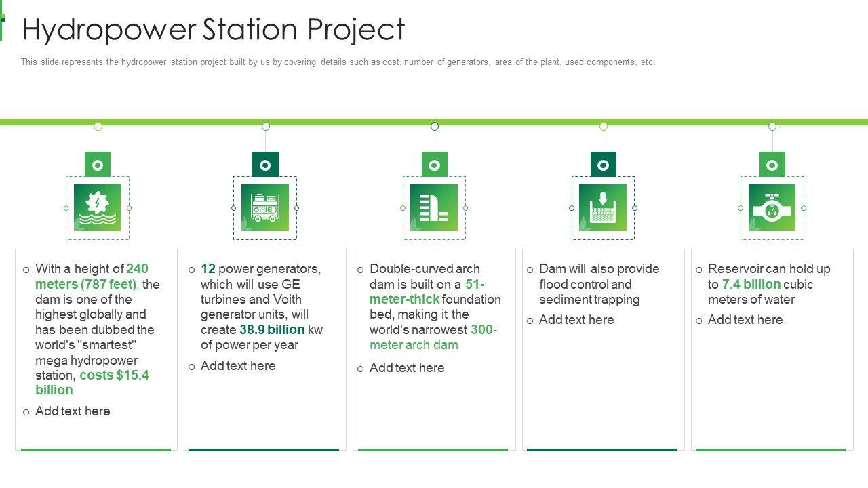Click the timeline node above the hydropower icon
Screen dimensions: 868x488
pyautogui.click(x=98, y=126)
